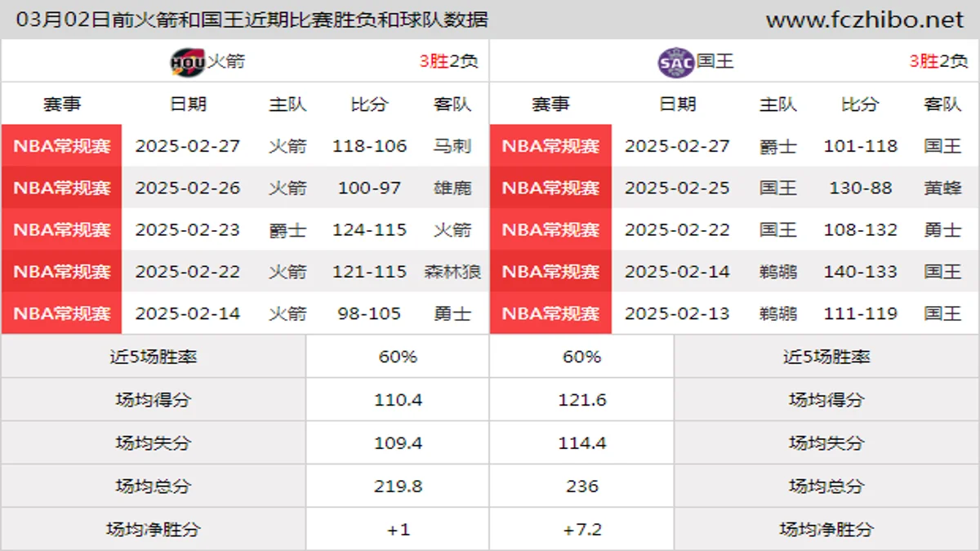Select Rockets total points value 219.8
980x551 pixels.
398,487
